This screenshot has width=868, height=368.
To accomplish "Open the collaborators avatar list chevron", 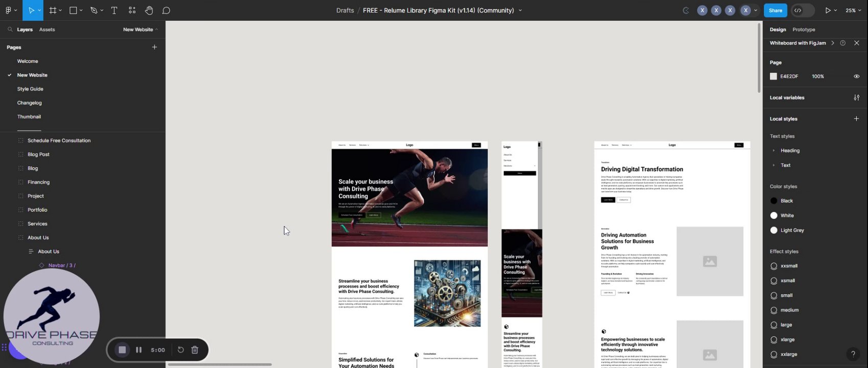I will (756, 10).
